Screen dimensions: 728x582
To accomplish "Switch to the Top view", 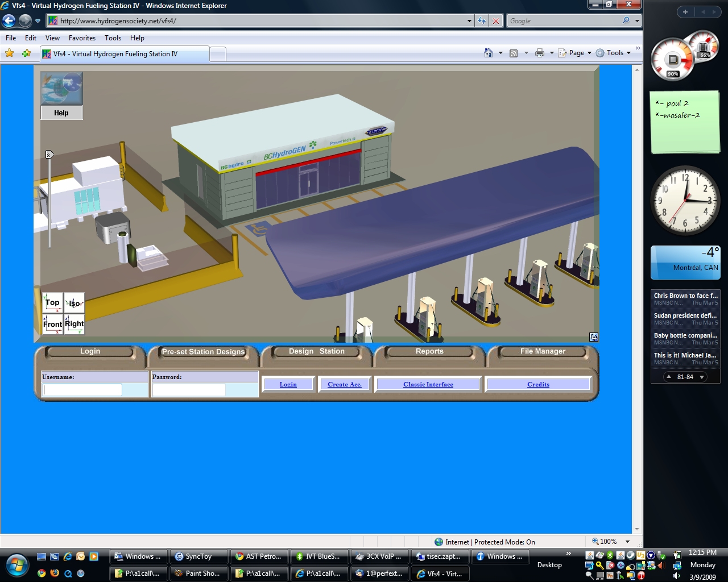I will pyautogui.click(x=52, y=303).
